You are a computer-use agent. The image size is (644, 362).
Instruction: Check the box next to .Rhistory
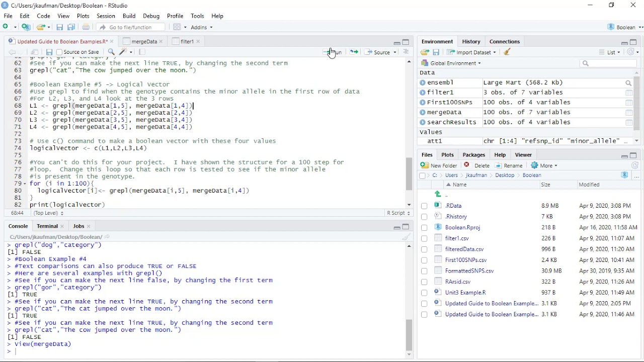coord(424,217)
